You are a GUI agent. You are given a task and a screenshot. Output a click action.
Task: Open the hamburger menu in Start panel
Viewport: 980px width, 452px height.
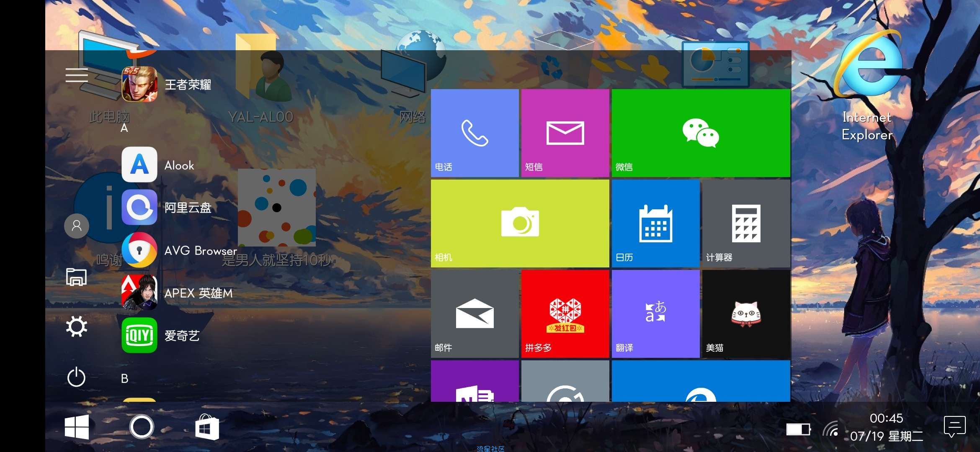(77, 75)
